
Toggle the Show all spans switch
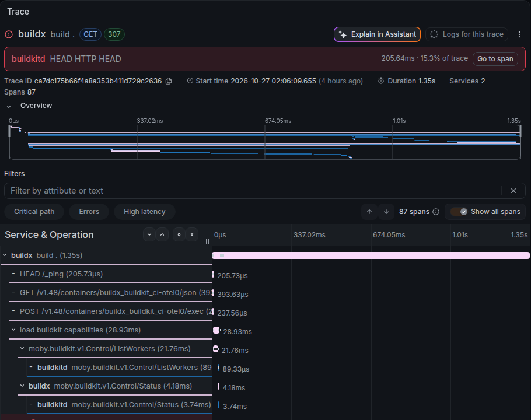coord(459,212)
